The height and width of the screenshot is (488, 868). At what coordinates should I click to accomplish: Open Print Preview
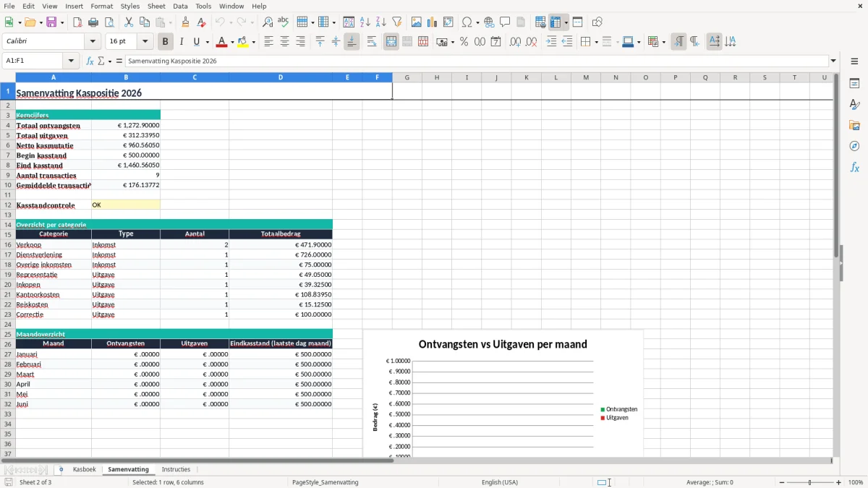(x=109, y=22)
